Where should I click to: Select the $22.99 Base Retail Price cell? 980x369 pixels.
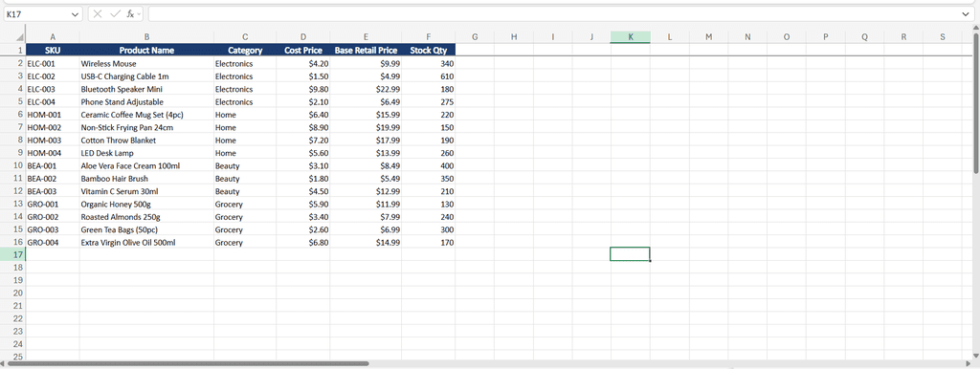click(x=366, y=89)
